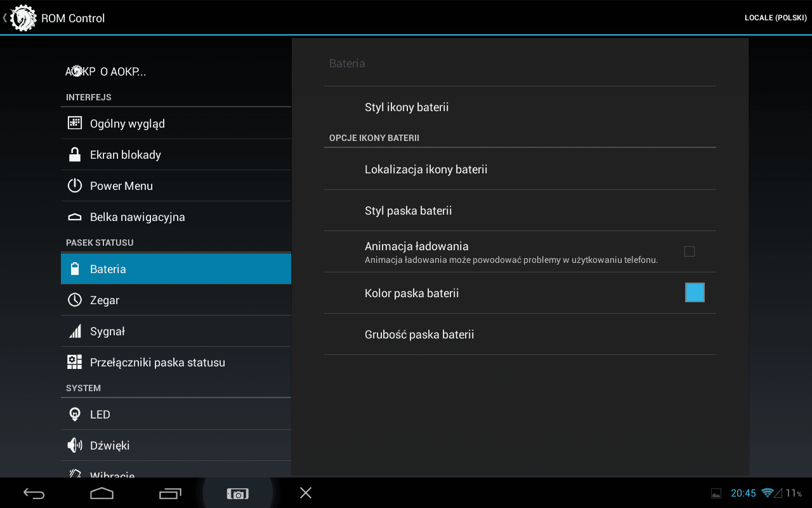Click the Power Menu power icon

[75, 185]
